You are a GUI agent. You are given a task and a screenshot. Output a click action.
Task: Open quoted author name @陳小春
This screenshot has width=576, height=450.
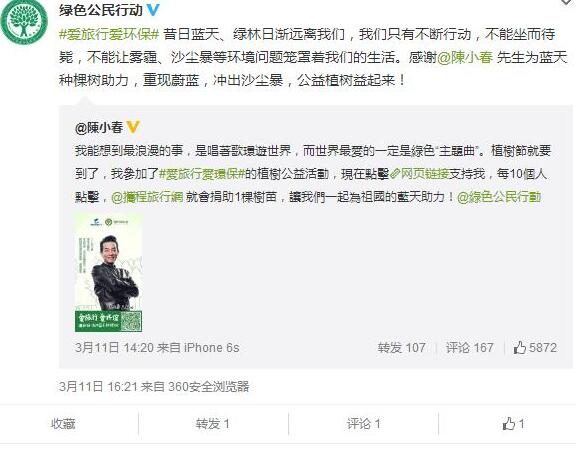(99, 128)
